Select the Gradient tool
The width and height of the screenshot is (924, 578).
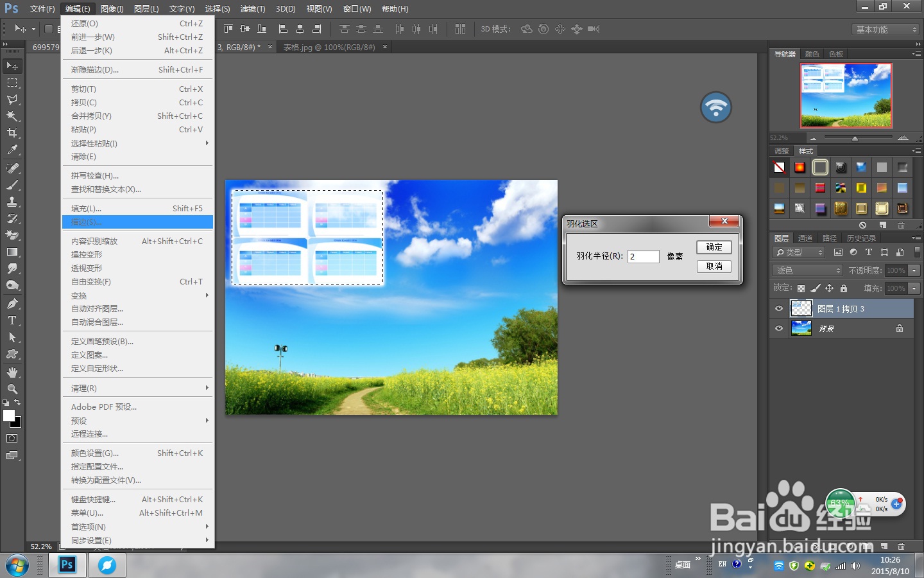[x=12, y=252]
